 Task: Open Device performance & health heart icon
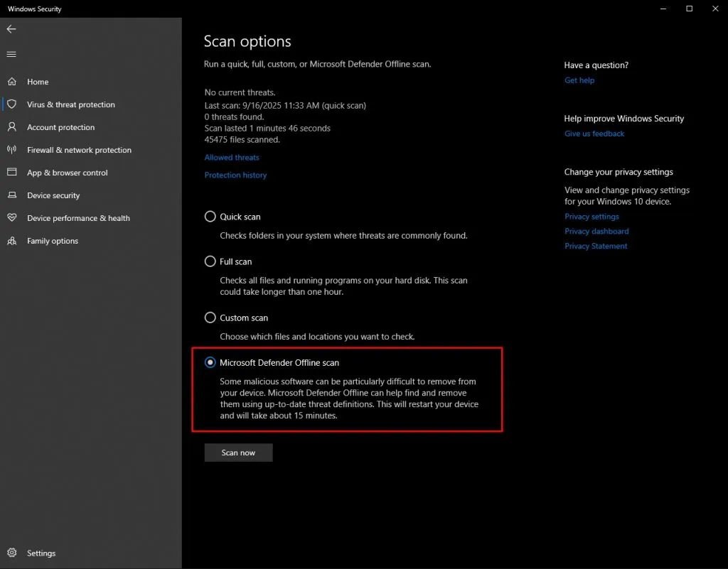11,218
